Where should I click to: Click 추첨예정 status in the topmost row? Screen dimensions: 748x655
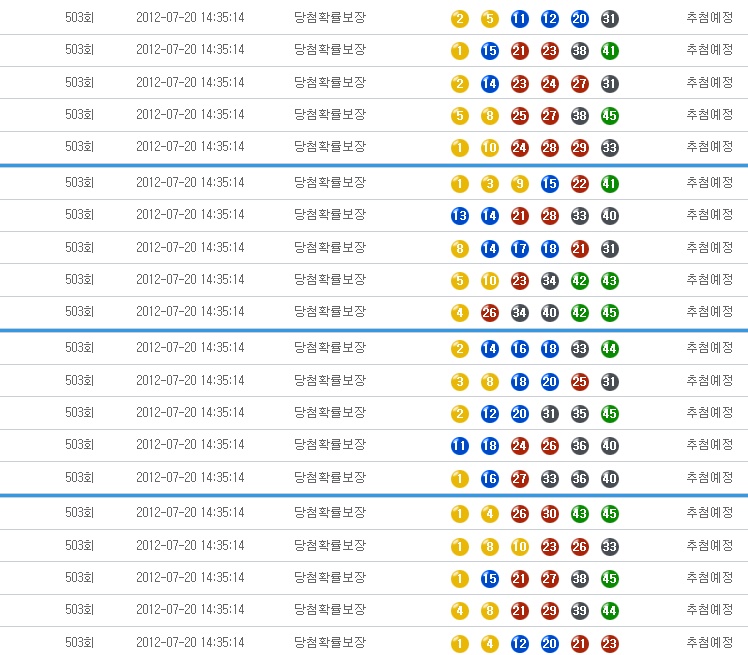click(x=709, y=18)
